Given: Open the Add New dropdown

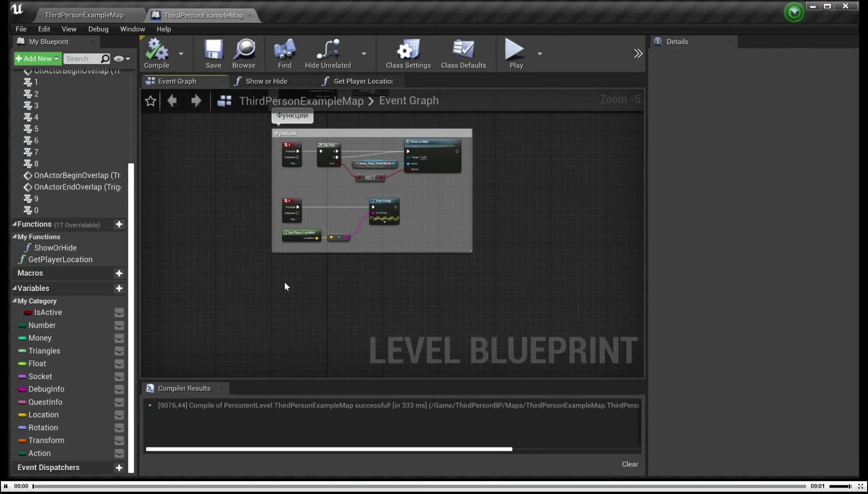Looking at the screenshot, I should tap(38, 59).
